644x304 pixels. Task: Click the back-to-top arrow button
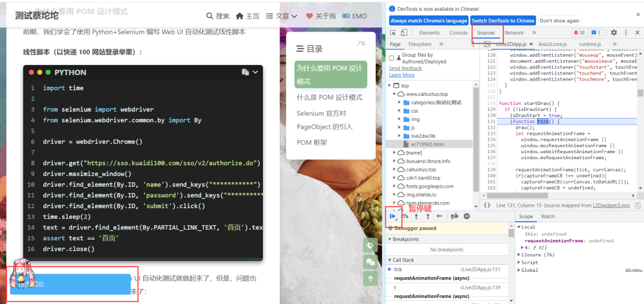(x=370, y=278)
